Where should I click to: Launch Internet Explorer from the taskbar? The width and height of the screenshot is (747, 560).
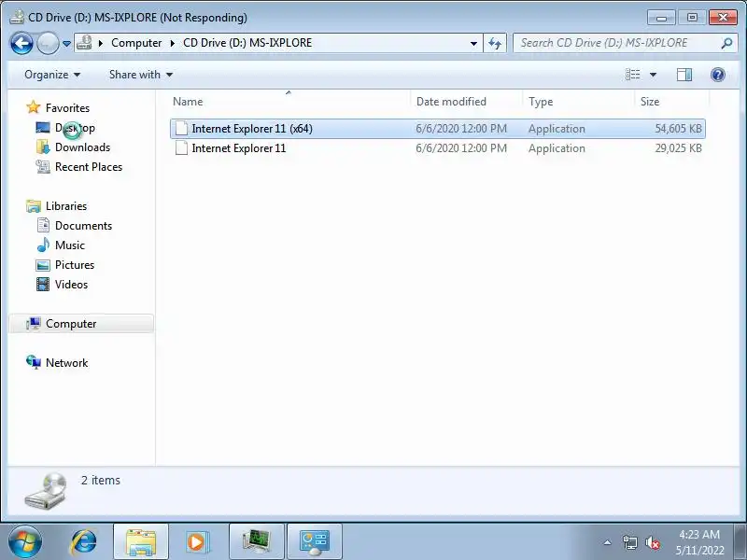point(83,542)
